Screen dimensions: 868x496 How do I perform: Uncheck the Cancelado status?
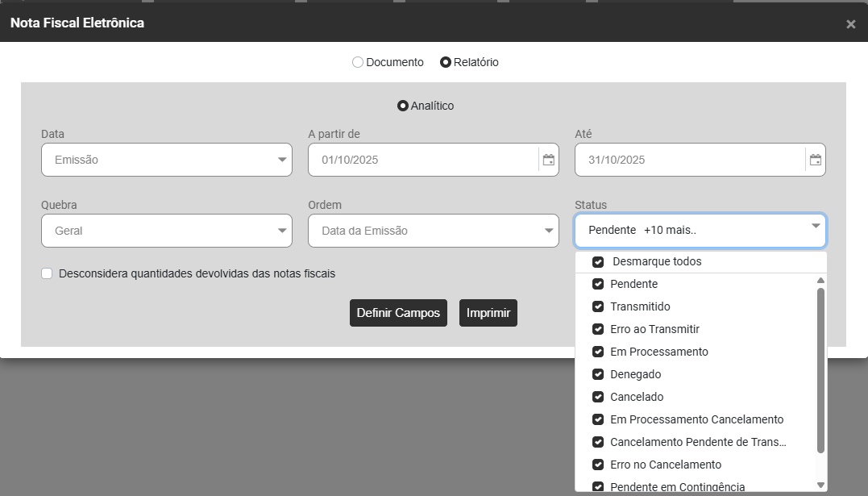[x=598, y=397]
